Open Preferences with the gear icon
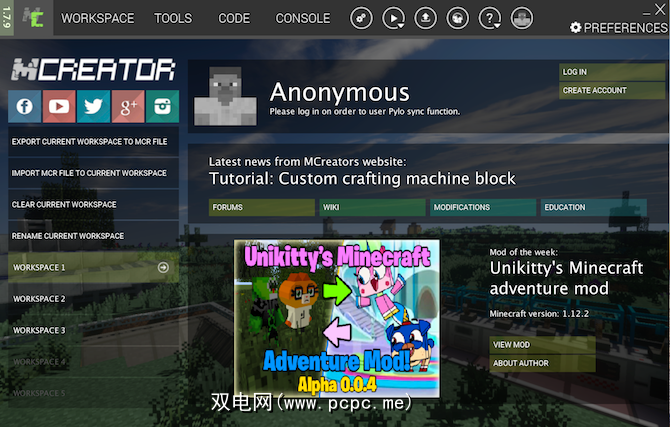Screen dimensions: 670x427 576,28
